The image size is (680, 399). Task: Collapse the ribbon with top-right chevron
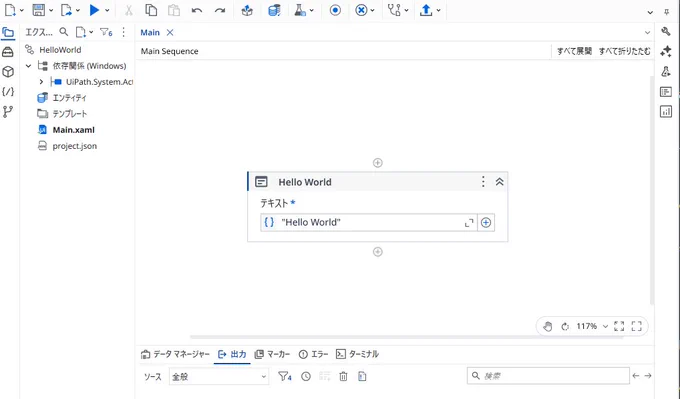pyautogui.click(x=650, y=12)
